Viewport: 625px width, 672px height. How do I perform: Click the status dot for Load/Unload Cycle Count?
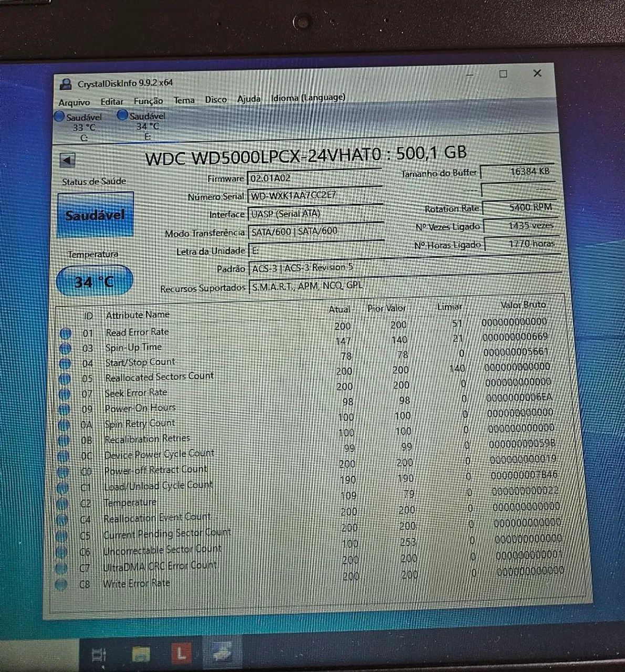point(62,488)
